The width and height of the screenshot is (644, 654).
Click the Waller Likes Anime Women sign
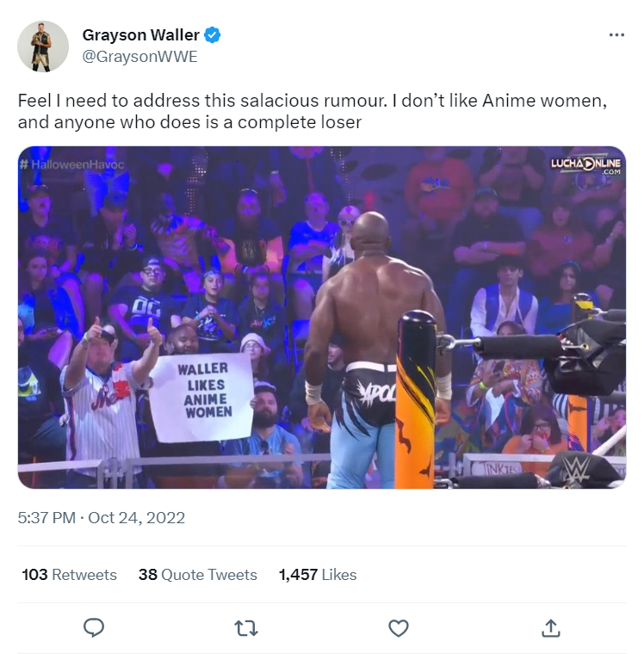pos(202,397)
